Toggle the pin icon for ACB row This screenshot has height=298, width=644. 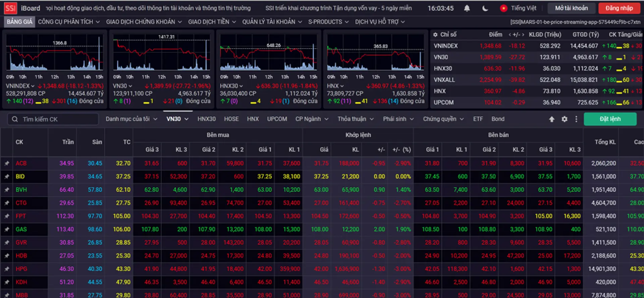tap(7, 163)
